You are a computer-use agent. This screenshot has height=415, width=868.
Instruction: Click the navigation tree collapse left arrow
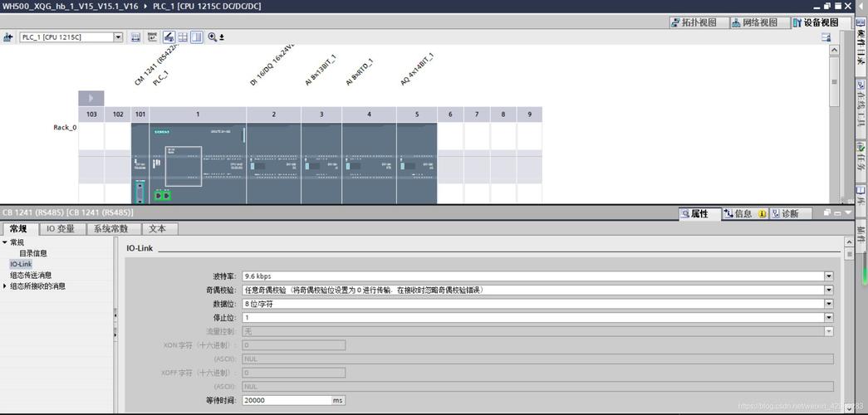pyautogui.click(x=115, y=315)
